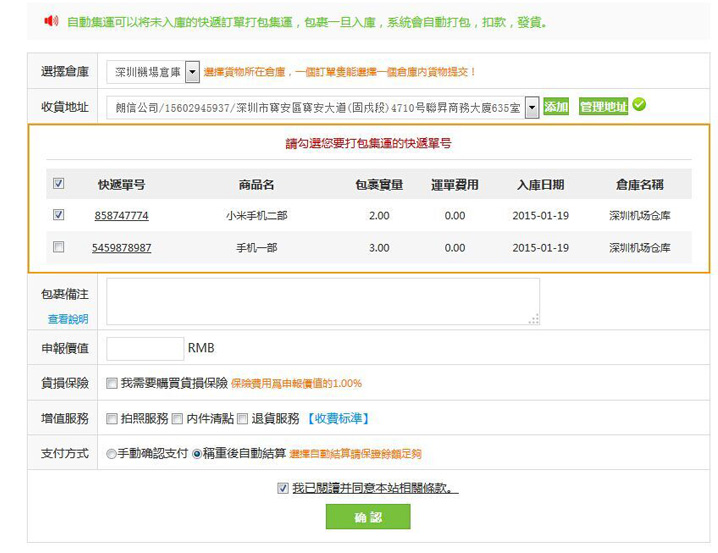Click 深圳机场仓库 in the 5459878987 row
718x553 pixels.
pos(640,248)
